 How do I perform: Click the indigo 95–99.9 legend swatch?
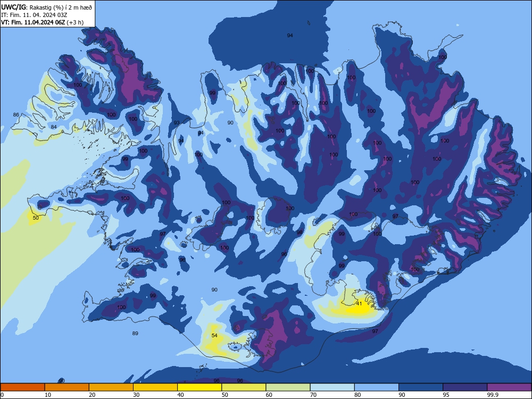click(465, 387)
